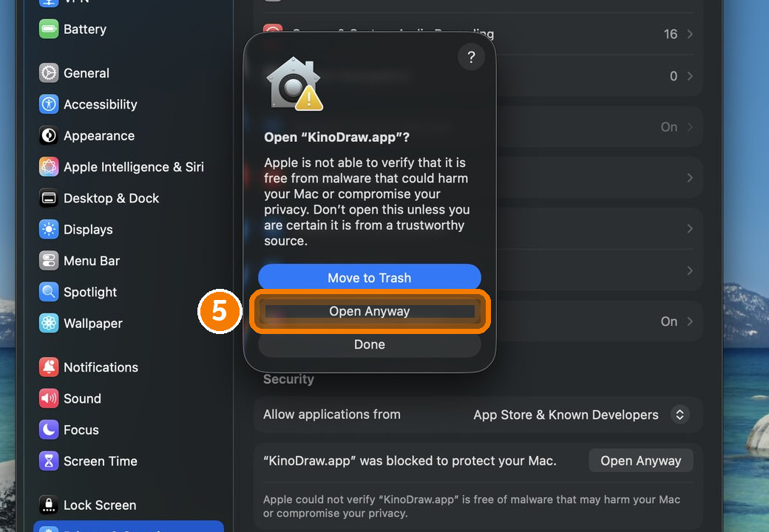Select the Displays icon
The height and width of the screenshot is (532, 769).
point(49,229)
